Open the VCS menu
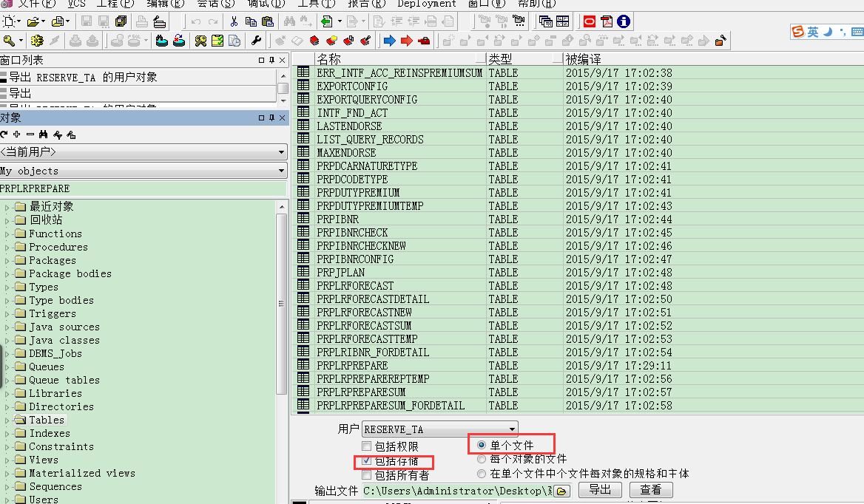This screenshot has width=864, height=504. tap(77, 4)
